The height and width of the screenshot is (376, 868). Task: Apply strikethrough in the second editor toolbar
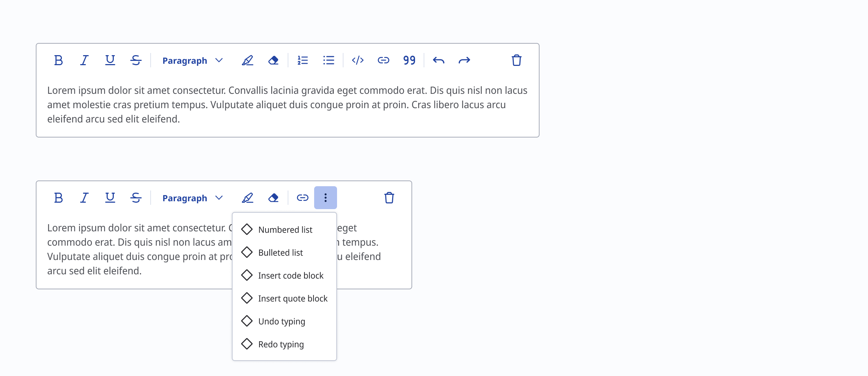(136, 198)
